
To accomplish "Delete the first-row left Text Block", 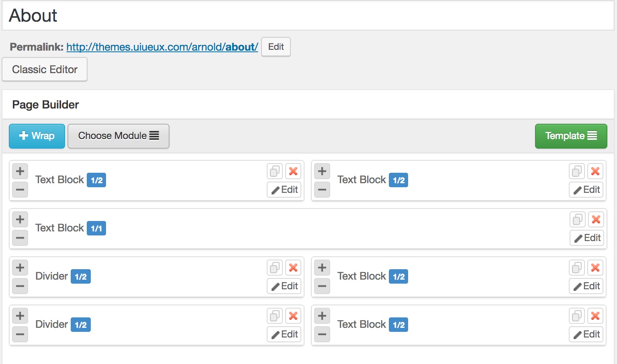I will [293, 171].
